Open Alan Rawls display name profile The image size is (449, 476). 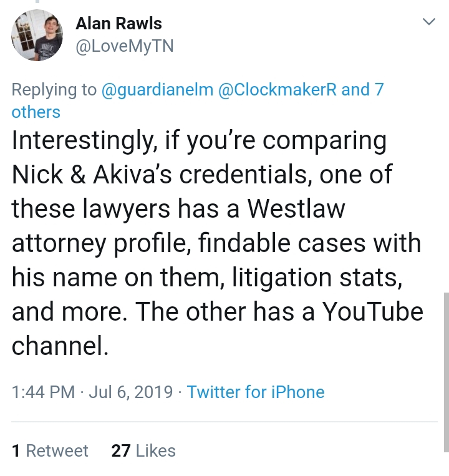click(x=118, y=23)
